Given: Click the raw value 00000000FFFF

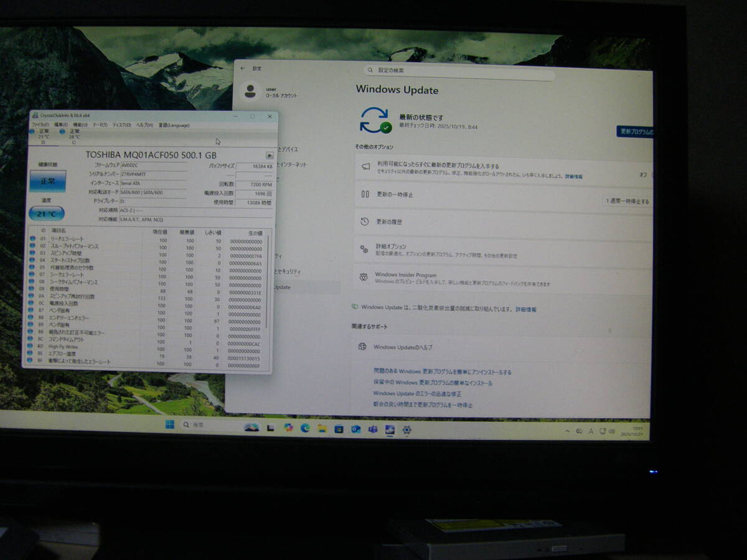Looking at the screenshot, I should [246, 329].
